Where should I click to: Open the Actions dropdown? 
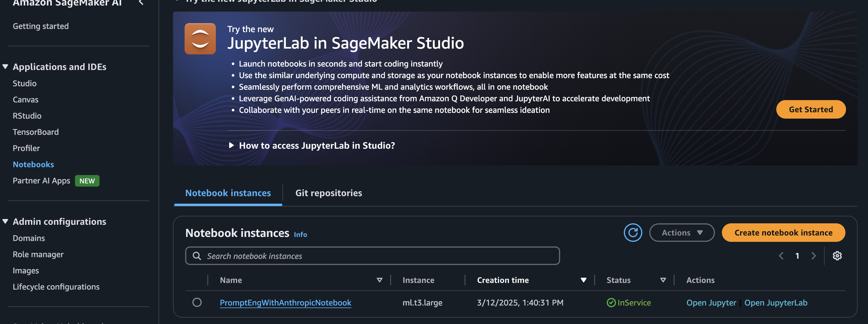[682, 233]
